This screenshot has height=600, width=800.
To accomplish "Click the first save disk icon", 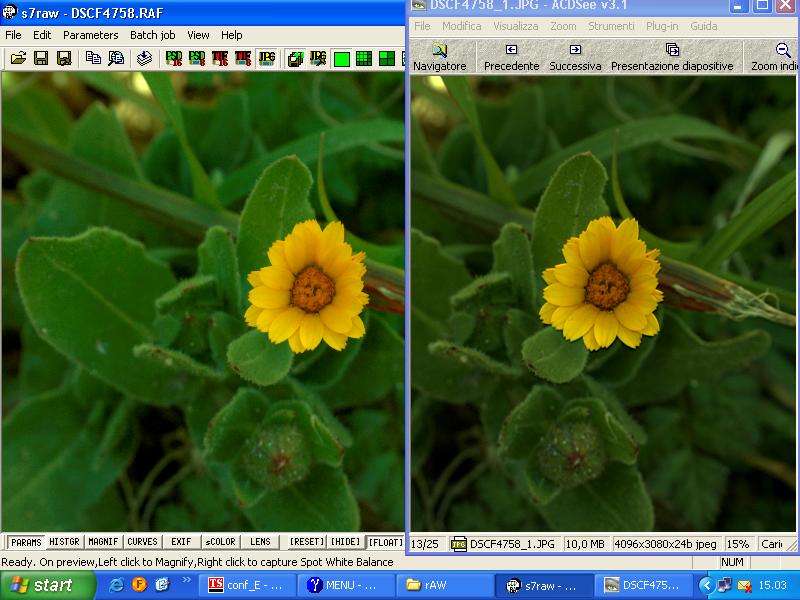I will point(41,59).
